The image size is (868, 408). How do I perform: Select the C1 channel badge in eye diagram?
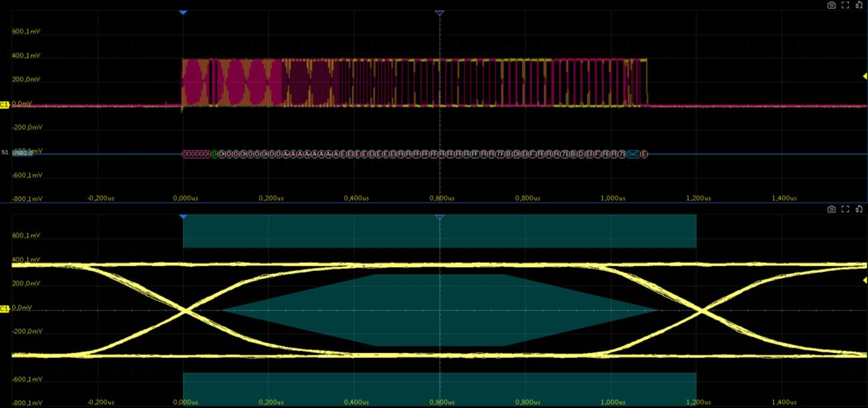(4, 308)
